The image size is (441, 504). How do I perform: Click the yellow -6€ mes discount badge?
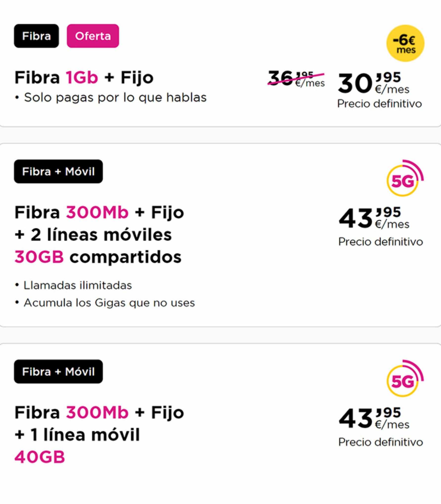(x=405, y=43)
